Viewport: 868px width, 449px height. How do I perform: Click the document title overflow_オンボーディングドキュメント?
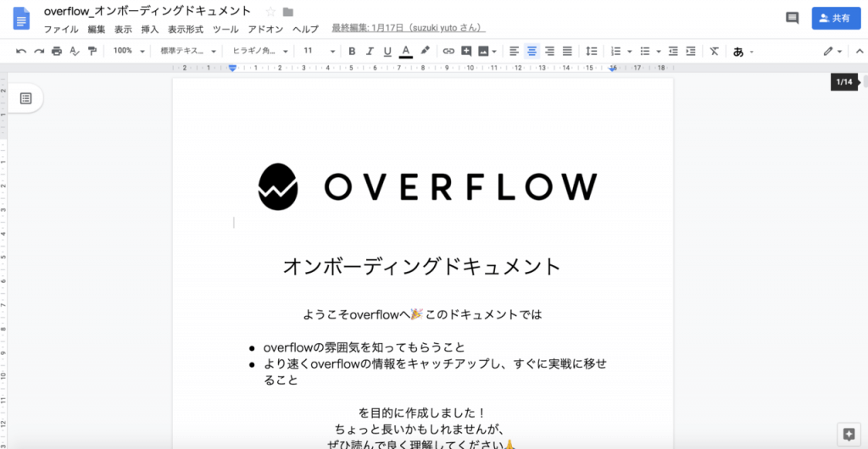click(x=147, y=12)
